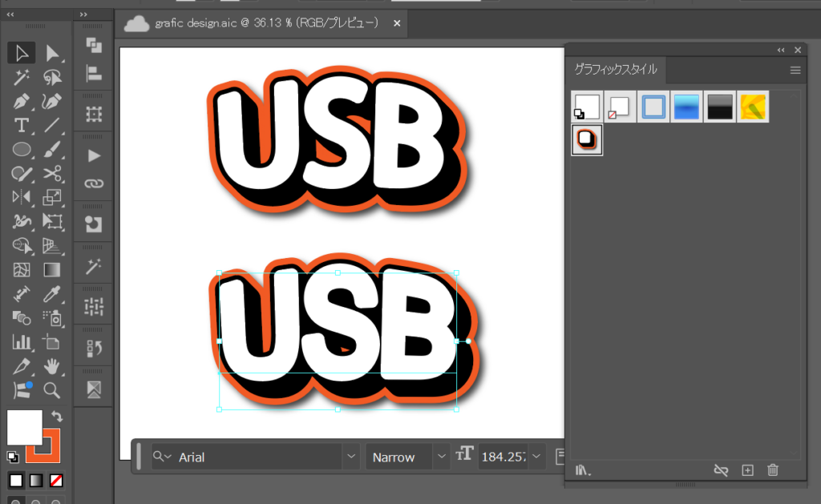Reset to default fill and stroke

13,457
